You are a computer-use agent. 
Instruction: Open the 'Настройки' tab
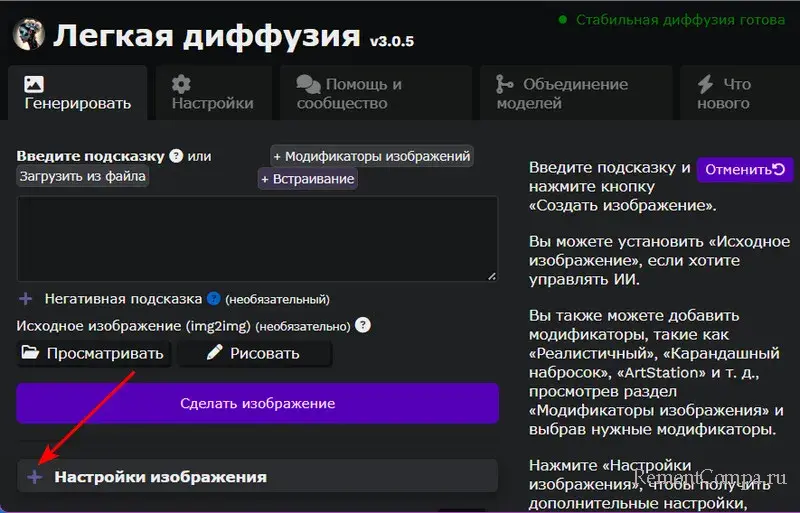[x=212, y=93]
